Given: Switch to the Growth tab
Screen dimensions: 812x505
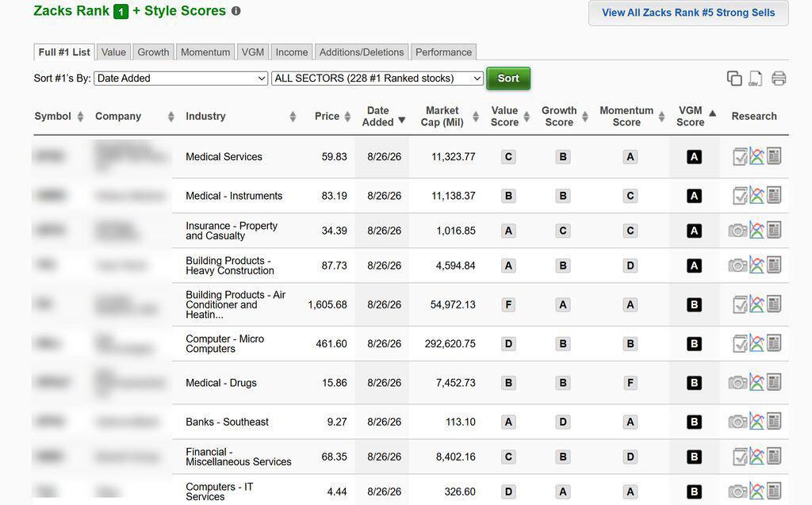Looking at the screenshot, I should point(153,52).
